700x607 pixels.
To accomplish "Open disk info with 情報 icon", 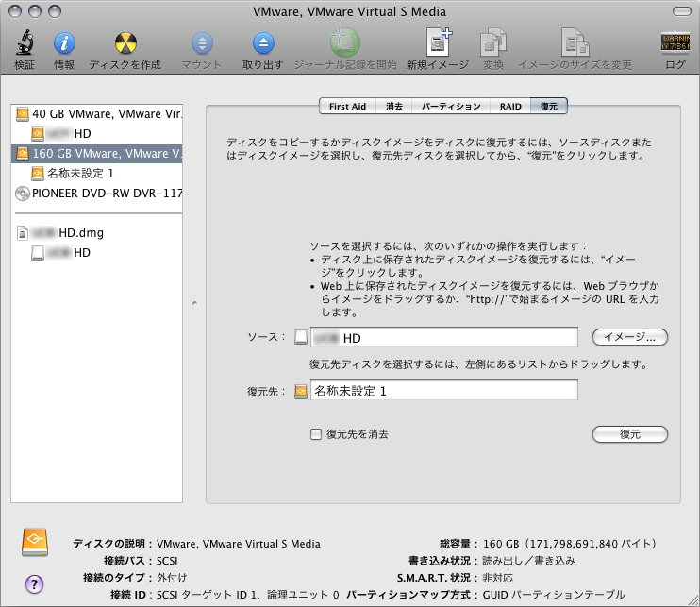I will 64,43.
